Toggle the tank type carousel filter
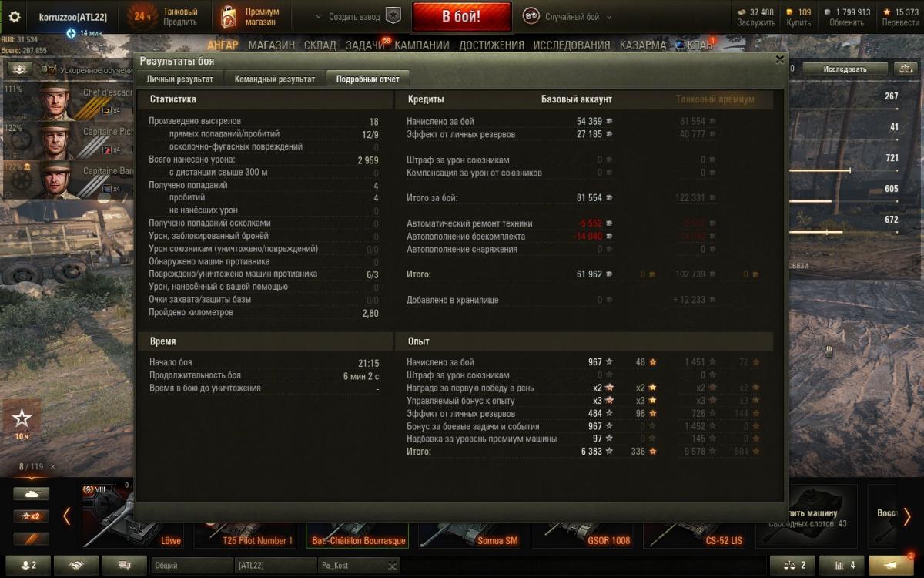This screenshot has width=924, height=578. [x=31, y=494]
